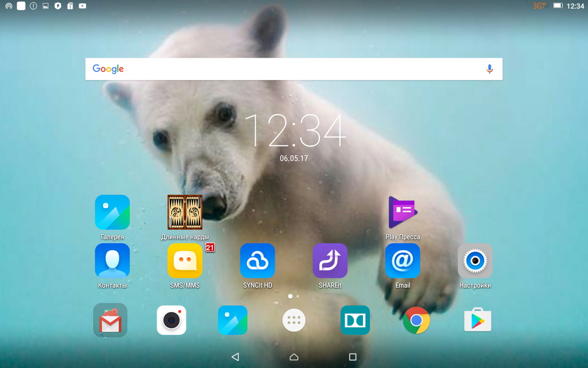
Task: Open the Галерея gallery app
Action: (112, 213)
